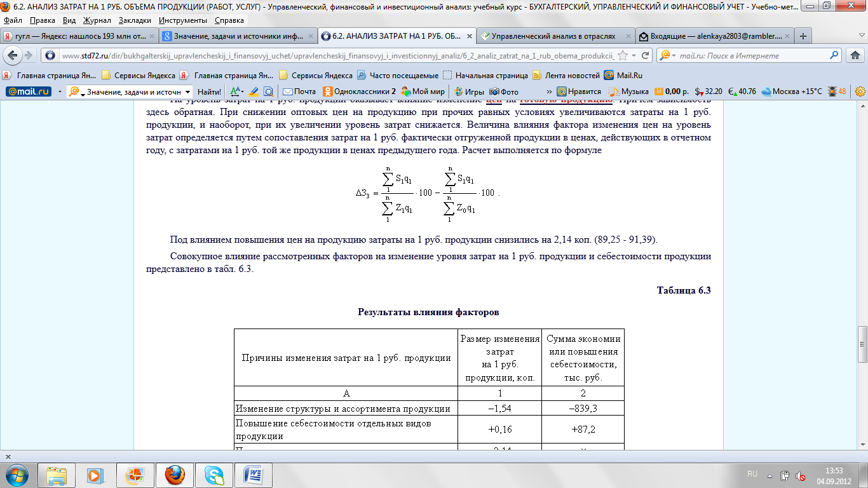The height and width of the screenshot is (488, 868).
Task: Switch to Firefox in the taskbar
Action: click(x=175, y=475)
